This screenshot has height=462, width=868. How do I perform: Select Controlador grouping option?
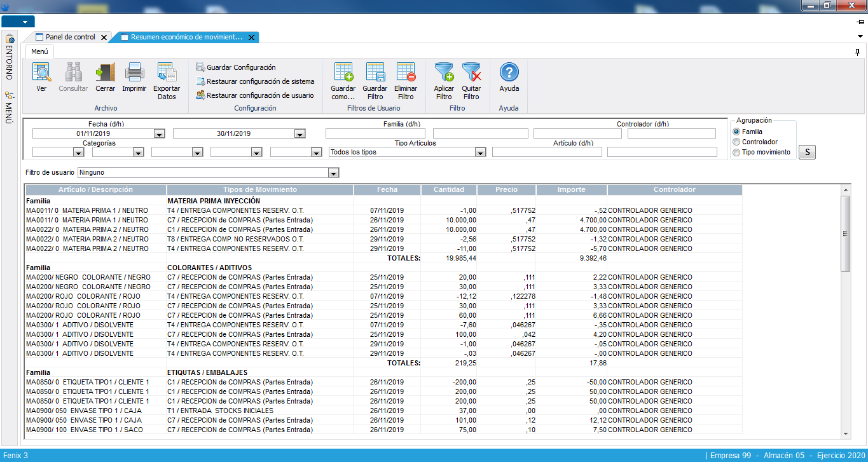click(x=737, y=142)
